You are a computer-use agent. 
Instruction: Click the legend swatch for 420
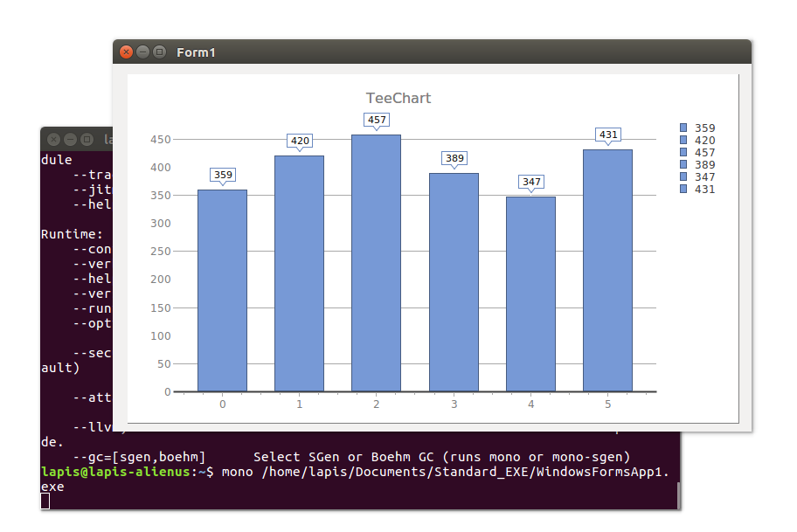(683, 140)
